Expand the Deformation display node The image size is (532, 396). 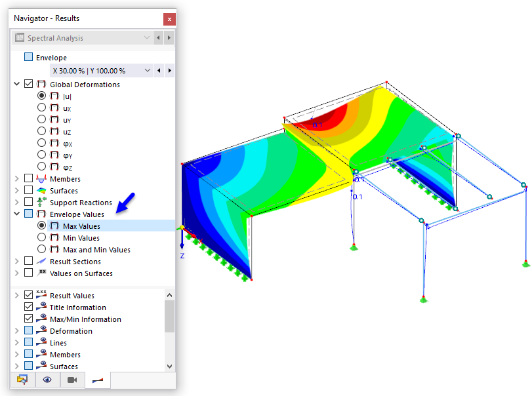16,330
